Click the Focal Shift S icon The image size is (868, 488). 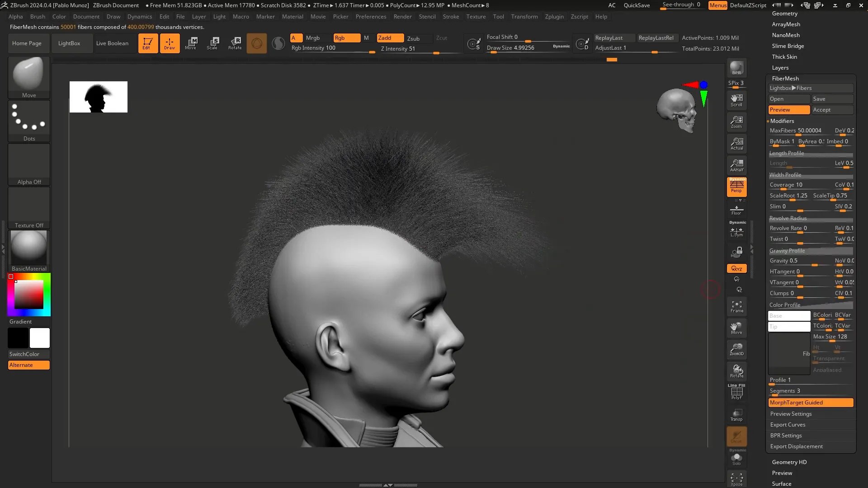point(474,44)
